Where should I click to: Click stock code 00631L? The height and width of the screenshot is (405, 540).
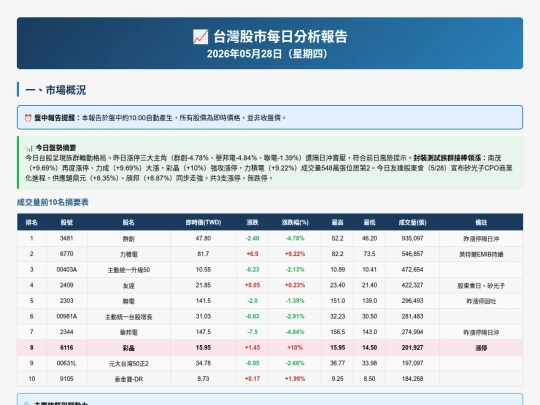(66, 363)
